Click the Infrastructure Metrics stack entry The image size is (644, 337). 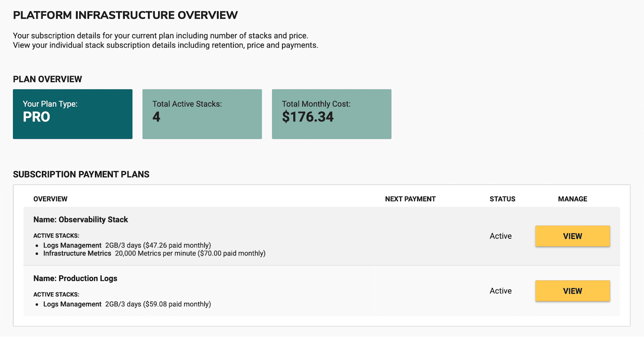[154, 253]
